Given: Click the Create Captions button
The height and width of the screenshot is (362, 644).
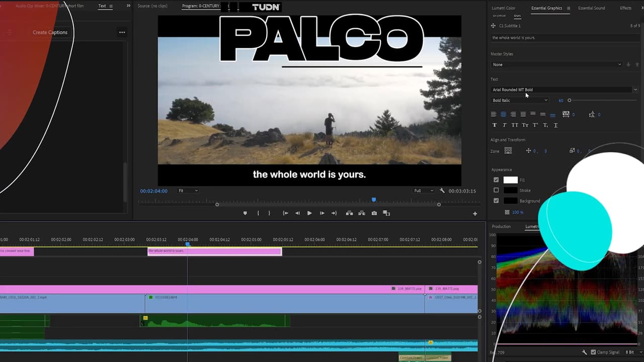Looking at the screenshot, I should 50,32.
